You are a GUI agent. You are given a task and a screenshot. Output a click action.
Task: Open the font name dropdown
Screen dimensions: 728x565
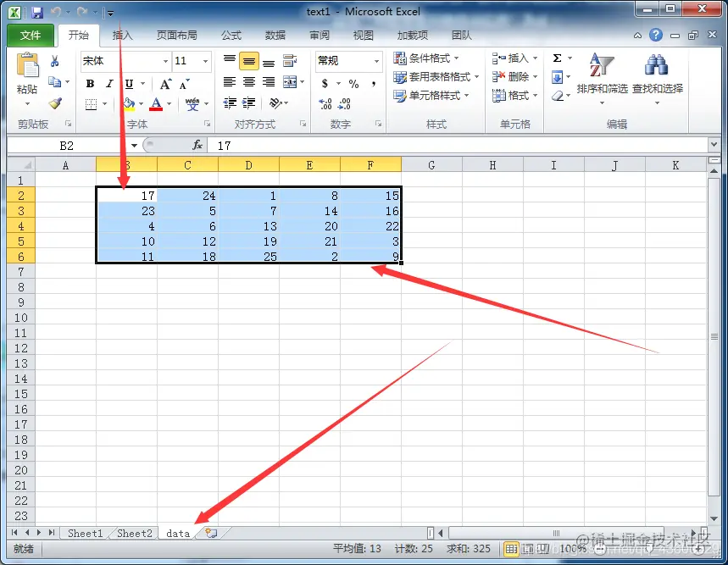tap(166, 61)
